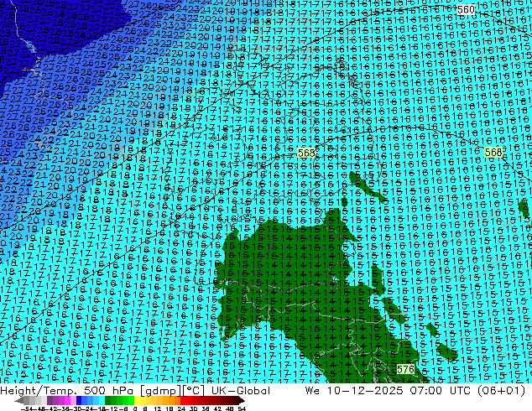Click the 07:00 UTC time text

440,391
